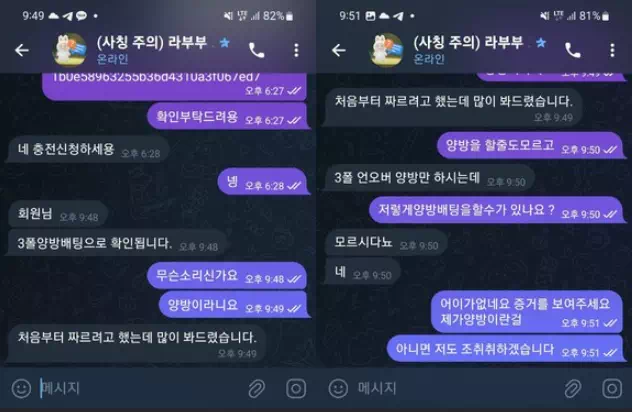
Task: Tap the back arrow in right chat
Action: [338, 50]
